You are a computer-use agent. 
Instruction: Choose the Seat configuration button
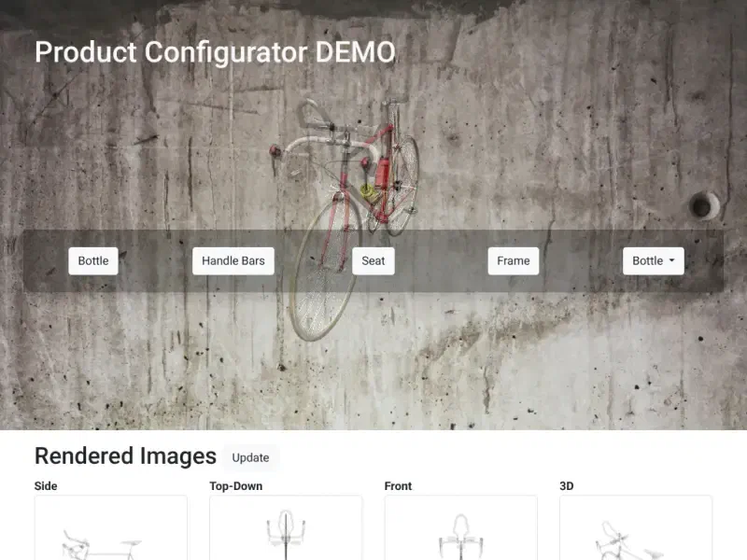tap(373, 261)
